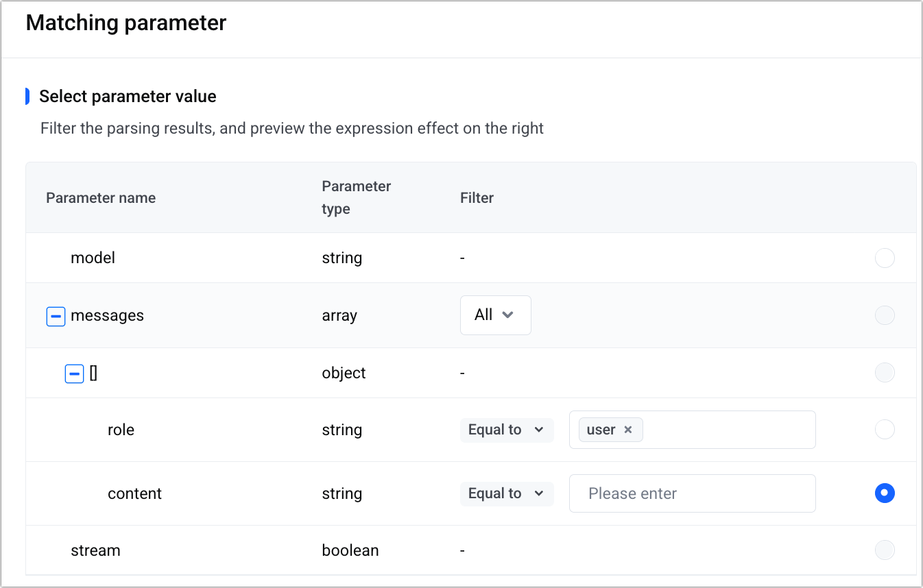Select the model parameter radio button

pos(885,258)
